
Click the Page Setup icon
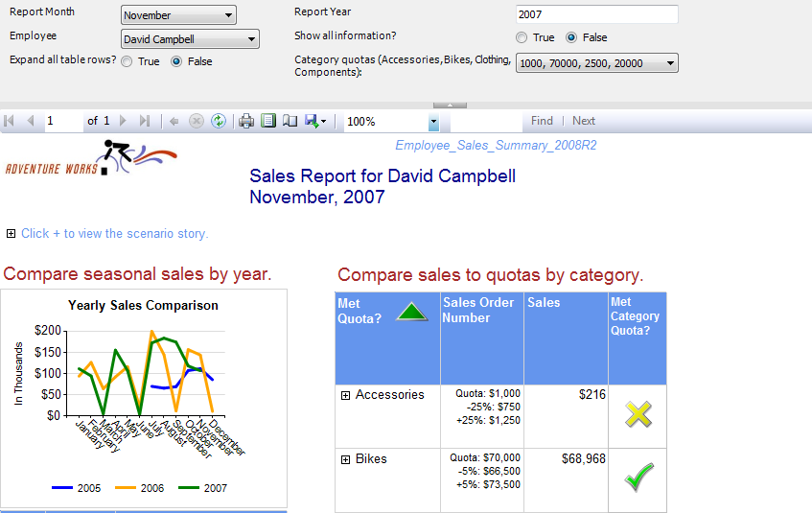pos(289,121)
